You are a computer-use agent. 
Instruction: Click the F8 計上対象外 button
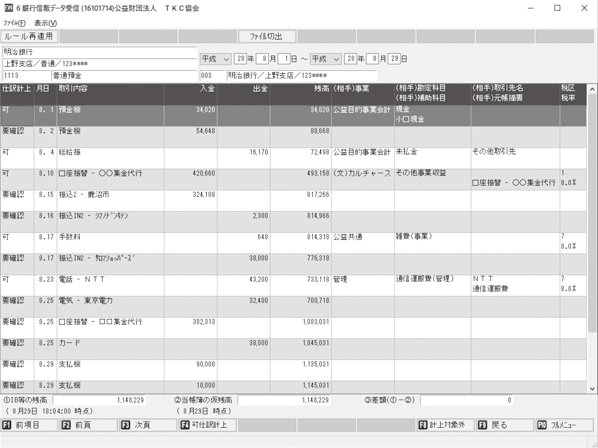445,425
